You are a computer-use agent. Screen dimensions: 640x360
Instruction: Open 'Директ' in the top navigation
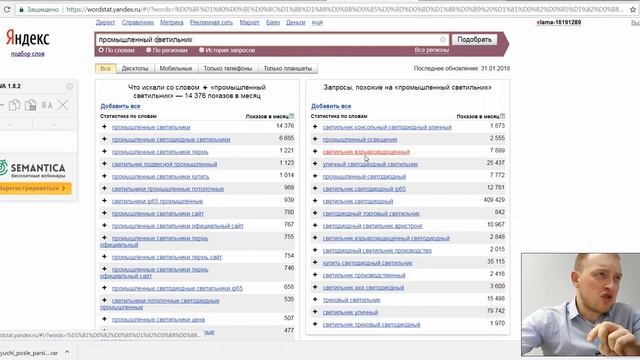click(105, 22)
